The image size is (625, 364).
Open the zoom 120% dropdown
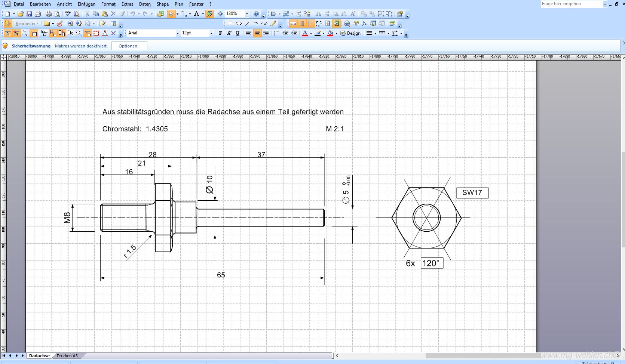247,14
